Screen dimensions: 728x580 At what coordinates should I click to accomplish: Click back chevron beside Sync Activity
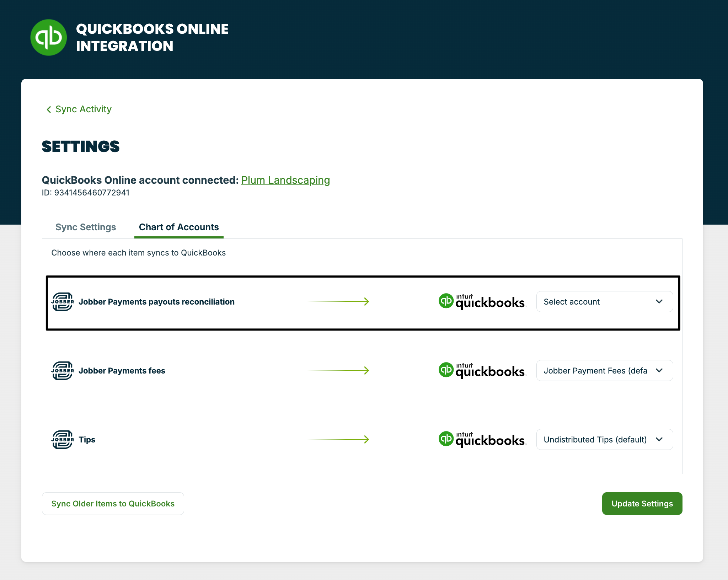tap(49, 109)
